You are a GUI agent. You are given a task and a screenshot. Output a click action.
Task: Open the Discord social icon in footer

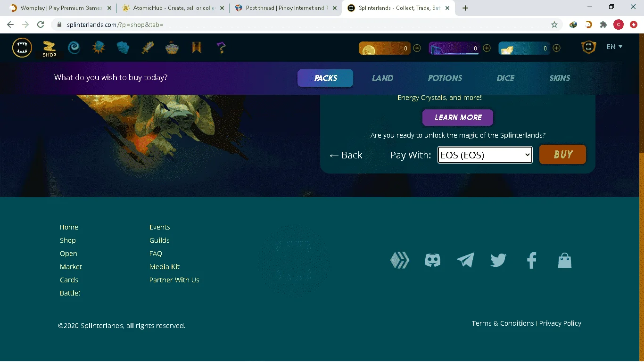[433, 260]
